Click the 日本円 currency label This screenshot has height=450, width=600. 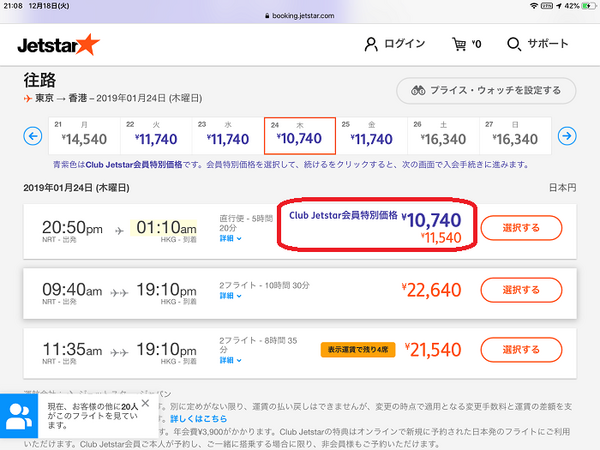562,188
